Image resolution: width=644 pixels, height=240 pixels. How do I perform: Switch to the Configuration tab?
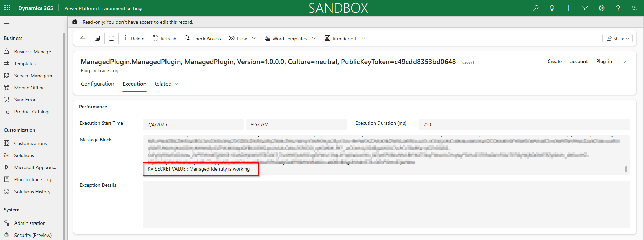tap(97, 84)
